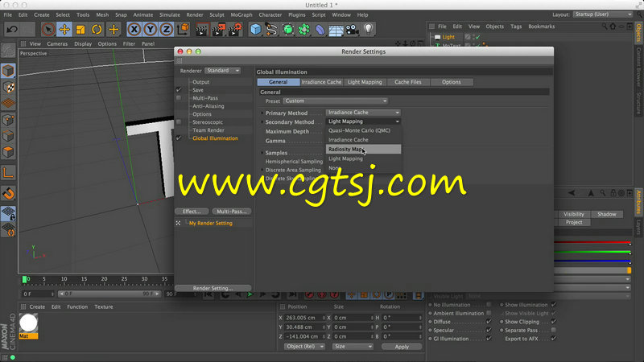Click the deformer bend icon
644x362 pixels.
click(320, 30)
